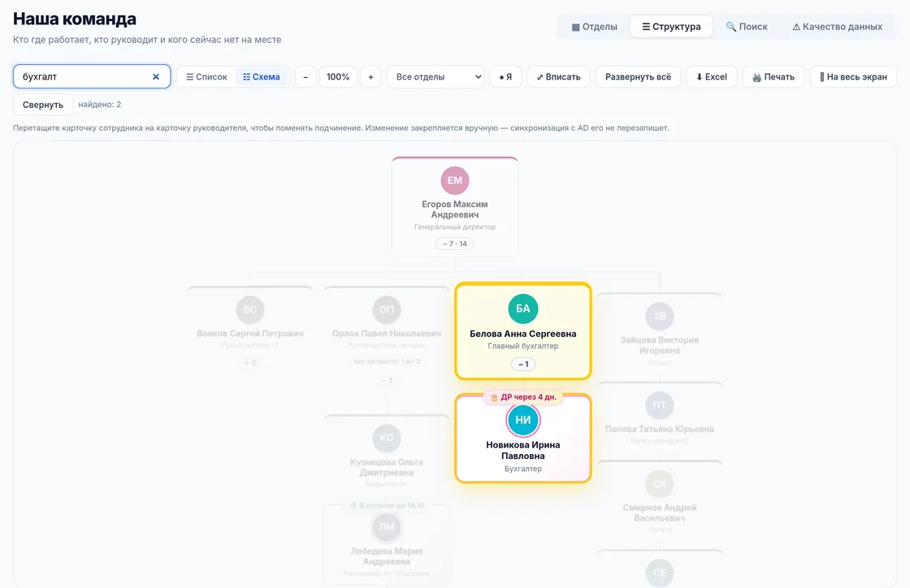Screen dimensions: 910x588
Task: Click the найдено: 2 results counter
Action: click(x=100, y=105)
